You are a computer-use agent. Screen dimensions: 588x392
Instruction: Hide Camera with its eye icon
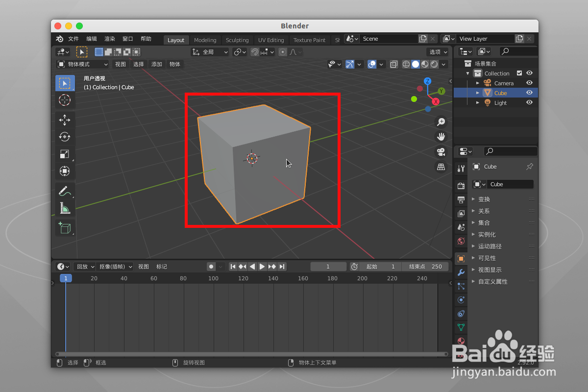(x=529, y=83)
